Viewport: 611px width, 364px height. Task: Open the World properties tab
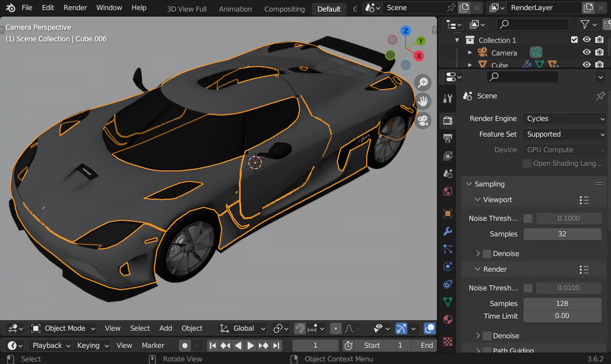click(x=448, y=192)
